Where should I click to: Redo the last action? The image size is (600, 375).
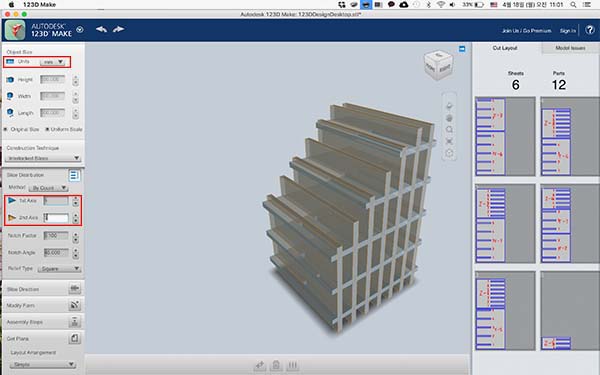pos(119,29)
